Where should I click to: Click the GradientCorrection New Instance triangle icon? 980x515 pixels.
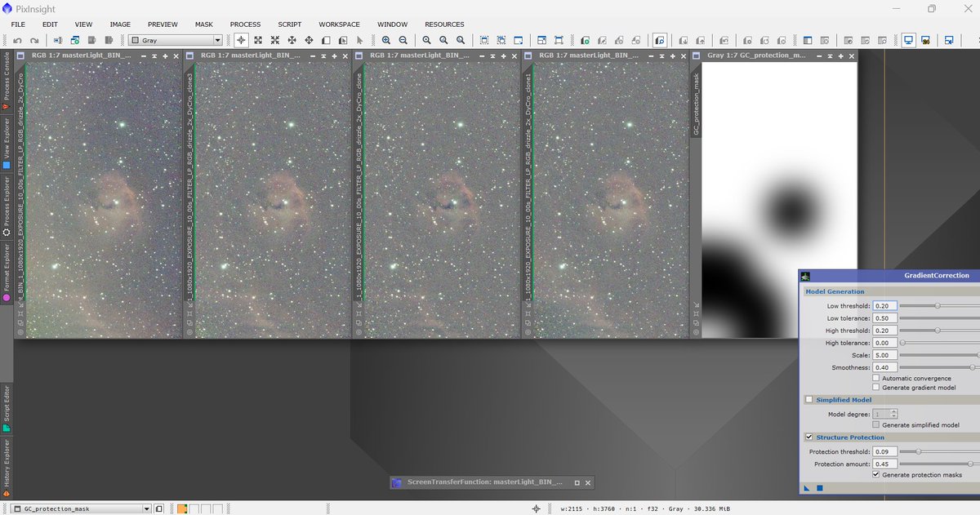click(807, 488)
